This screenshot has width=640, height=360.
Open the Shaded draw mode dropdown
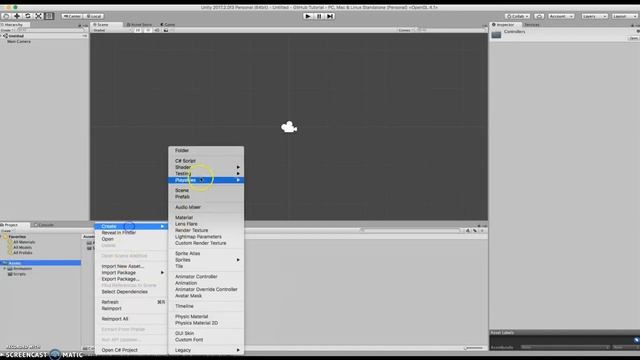(x=111, y=30)
